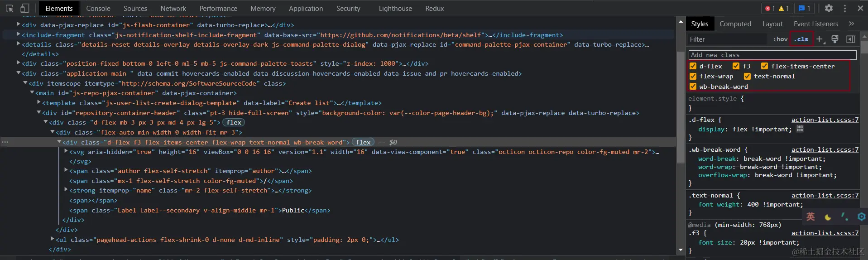Screen dimensions: 868x260
Task: Uncheck the d-flex class checkbox
Action: pos(693,66)
